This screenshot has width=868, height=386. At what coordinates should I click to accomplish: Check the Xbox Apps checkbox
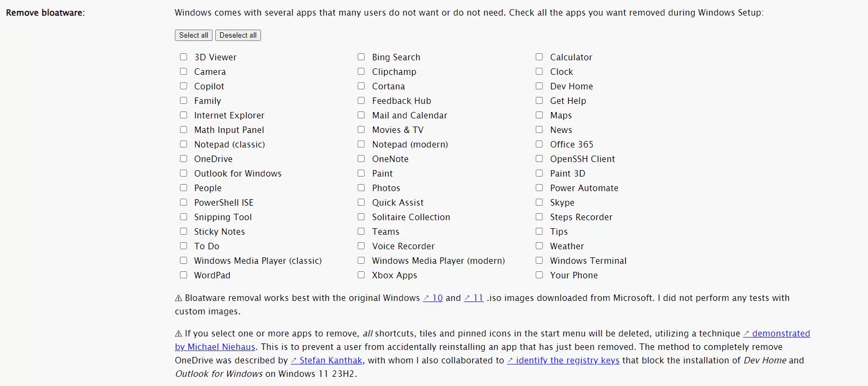click(x=361, y=275)
